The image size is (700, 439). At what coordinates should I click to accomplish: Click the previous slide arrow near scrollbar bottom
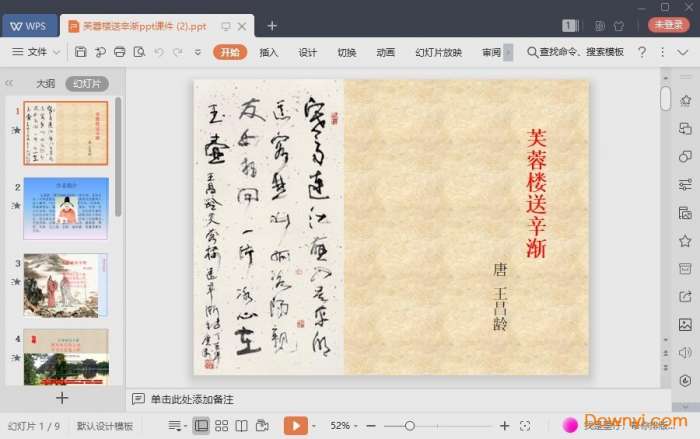click(666, 353)
